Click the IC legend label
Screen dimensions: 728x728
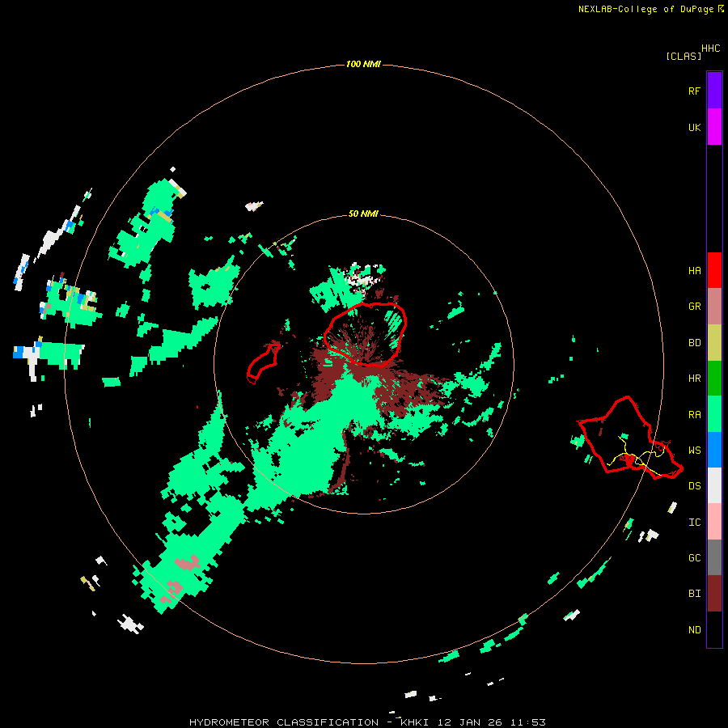click(x=694, y=523)
